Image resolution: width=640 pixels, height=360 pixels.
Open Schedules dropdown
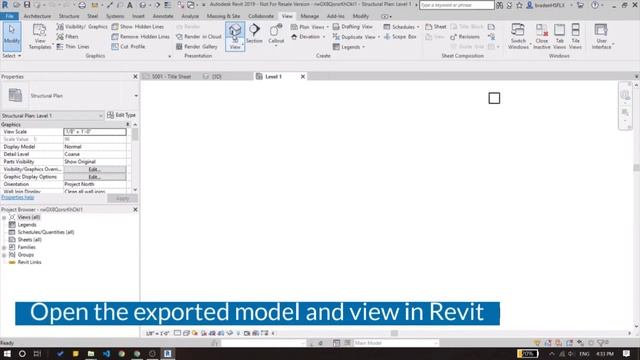click(x=402, y=27)
